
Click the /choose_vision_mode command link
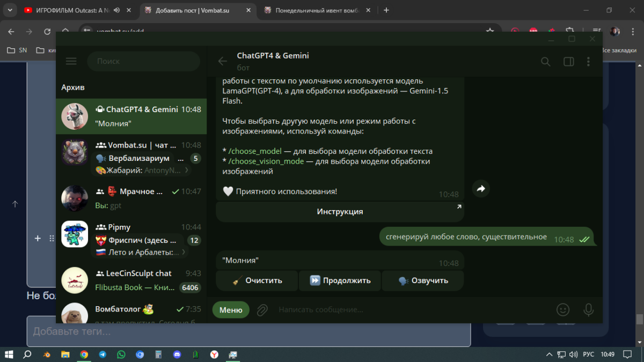point(266,161)
